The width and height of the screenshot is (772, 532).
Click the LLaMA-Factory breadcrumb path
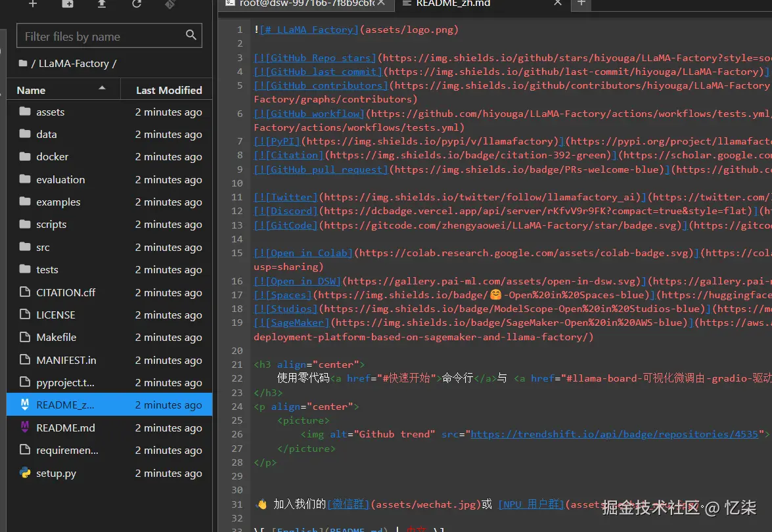[74, 64]
